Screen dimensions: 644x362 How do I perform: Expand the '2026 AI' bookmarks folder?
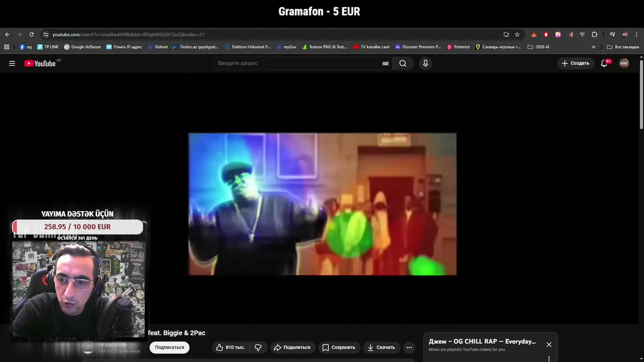(538, 47)
